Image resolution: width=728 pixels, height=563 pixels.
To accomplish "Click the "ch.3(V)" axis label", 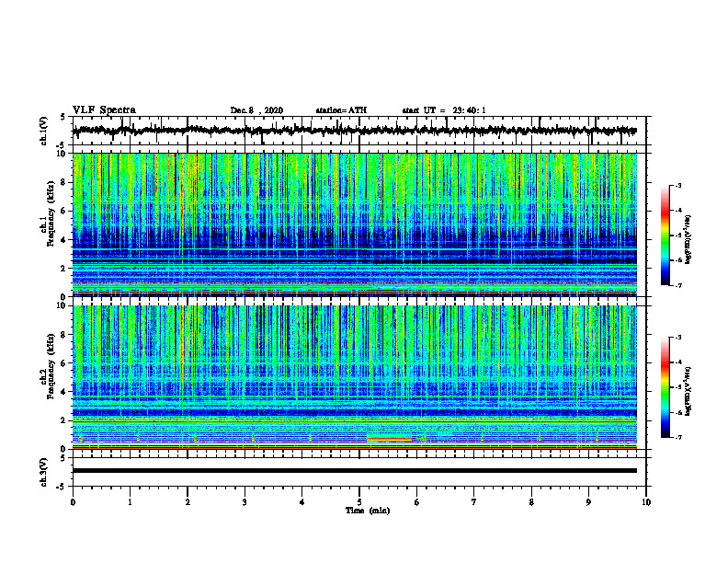I will pyautogui.click(x=44, y=472).
